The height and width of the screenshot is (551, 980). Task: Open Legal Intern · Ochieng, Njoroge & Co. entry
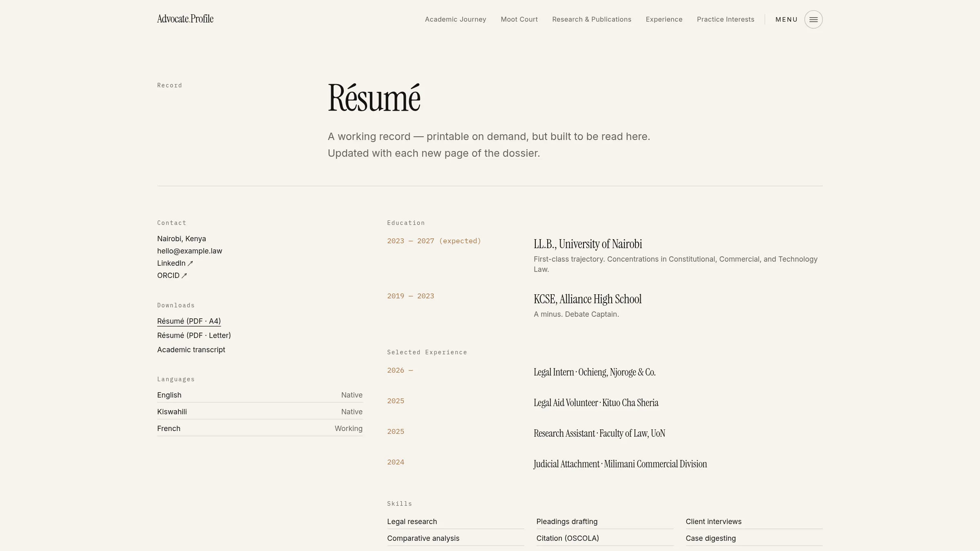point(595,372)
